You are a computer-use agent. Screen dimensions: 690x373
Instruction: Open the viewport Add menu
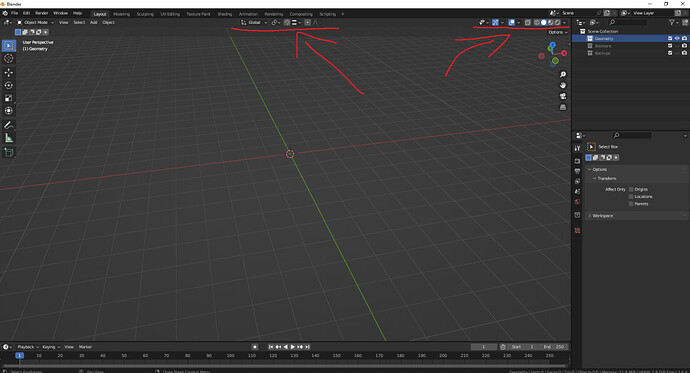(94, 22)
